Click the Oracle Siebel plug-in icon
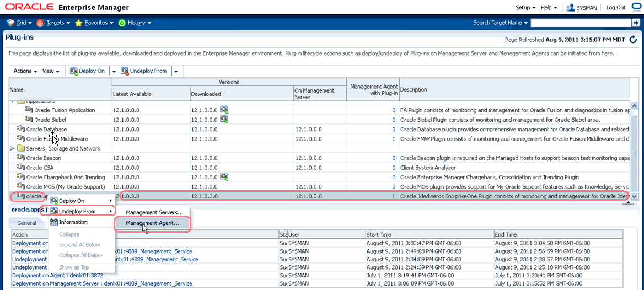This screenshot has width=644, height=290. [29, 120]
